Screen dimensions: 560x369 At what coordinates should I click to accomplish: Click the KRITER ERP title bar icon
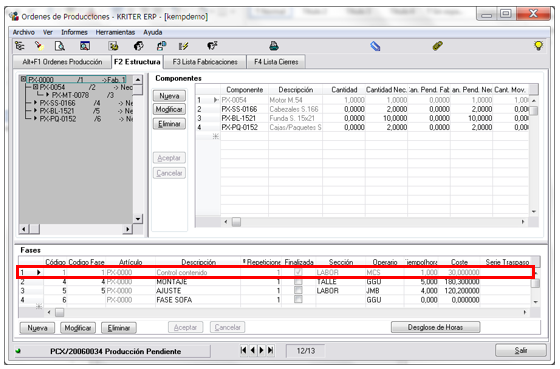click(x=14, y=16)
